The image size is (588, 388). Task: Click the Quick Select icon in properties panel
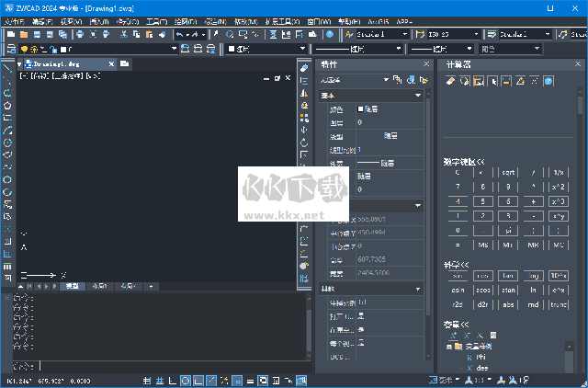[424, 80]
